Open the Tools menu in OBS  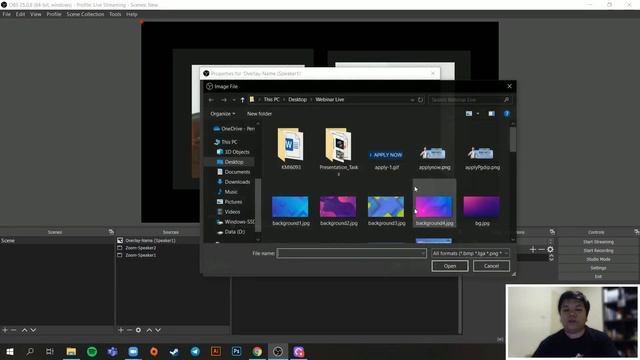(x=115, y=14)
